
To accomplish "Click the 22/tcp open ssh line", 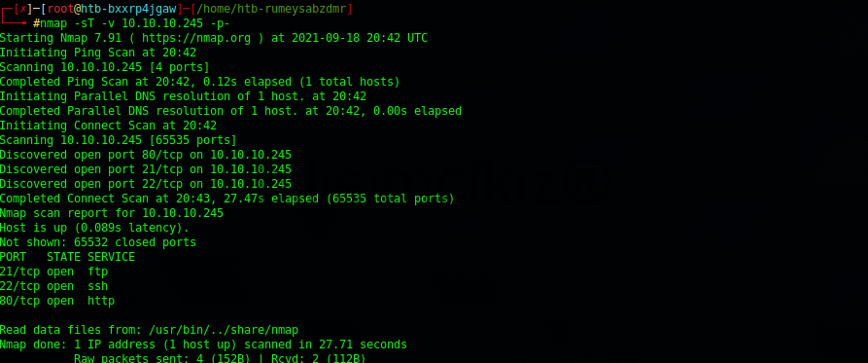I will pos(53,286).
